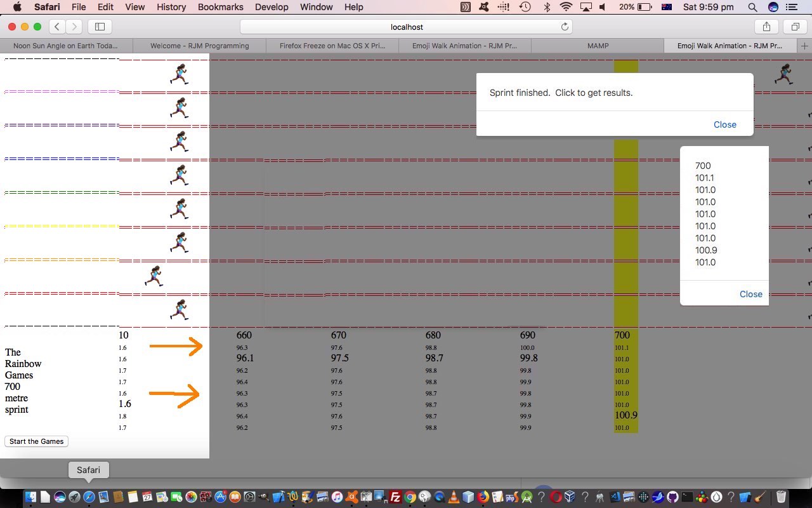Open the Australian flag input menu
The image size is (812, 508).
(666, 7)
